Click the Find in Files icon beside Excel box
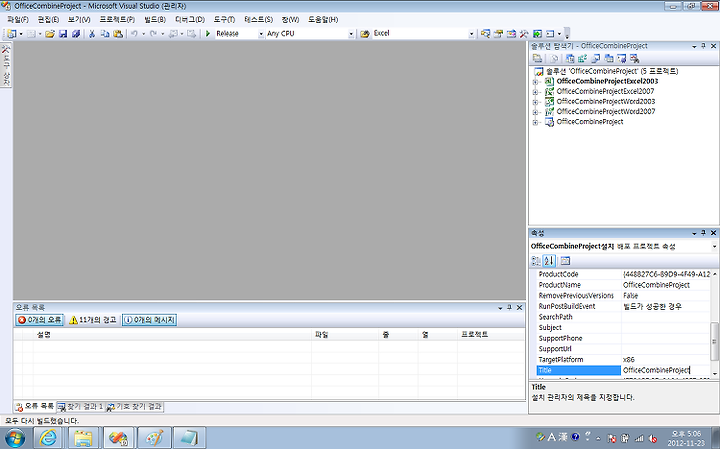Image resolution: width=720 pixels, height=449 pixels. [365, 34]
